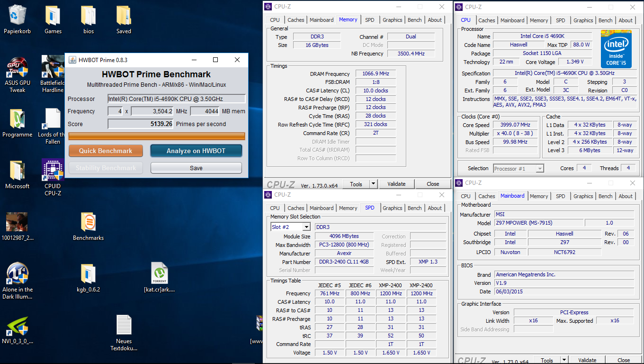Click Close button in Mainboard window
The width and height of the screenshot is (644, 364).
(624, 360)
